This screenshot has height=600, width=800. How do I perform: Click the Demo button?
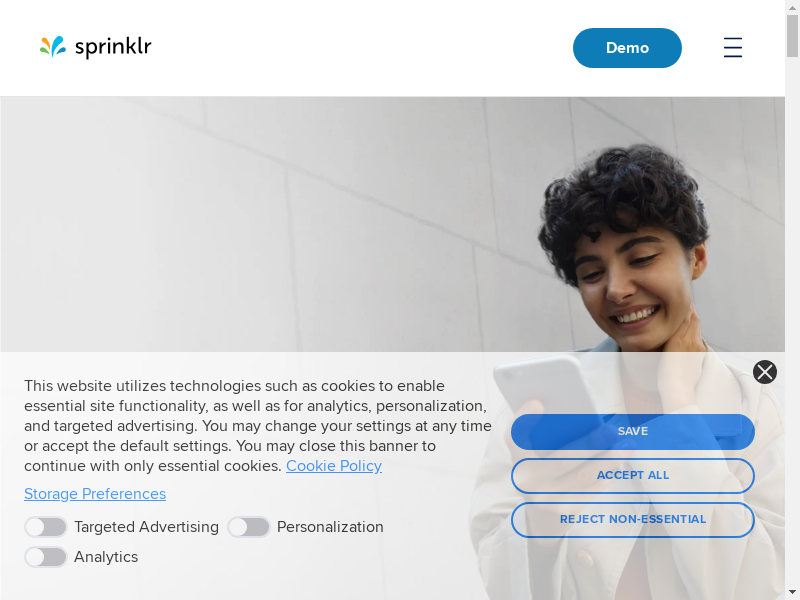[x=627, y=48]
